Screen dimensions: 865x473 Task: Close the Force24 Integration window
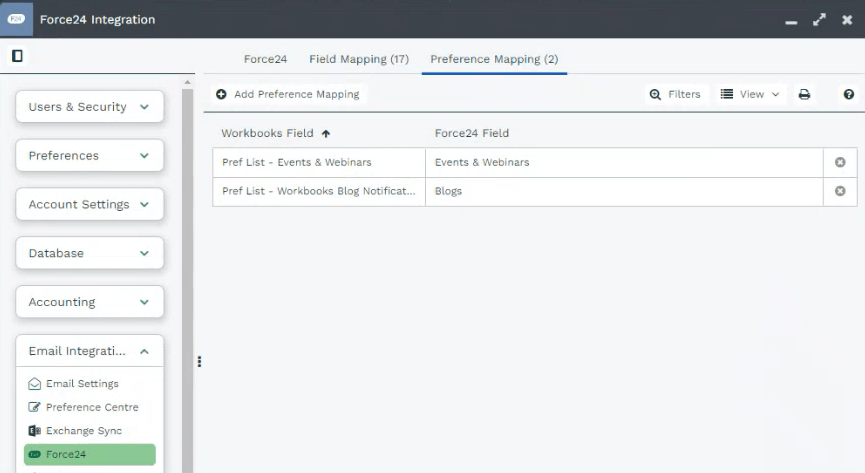(847, 20)
